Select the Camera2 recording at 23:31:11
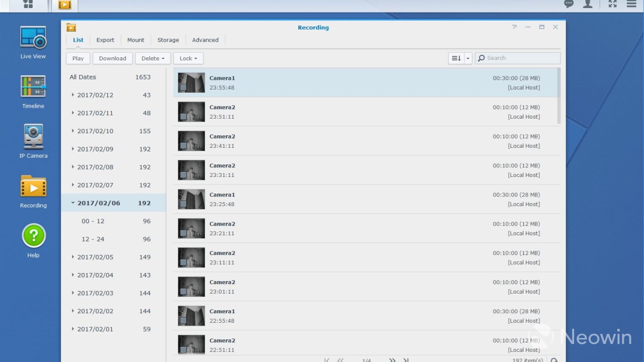The image size is (644, 362). 367,170
